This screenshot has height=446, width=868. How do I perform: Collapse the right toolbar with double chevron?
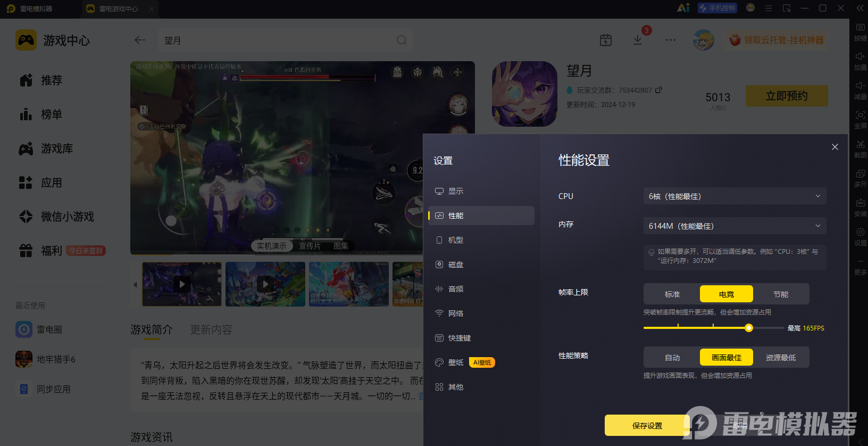[859, 8]
